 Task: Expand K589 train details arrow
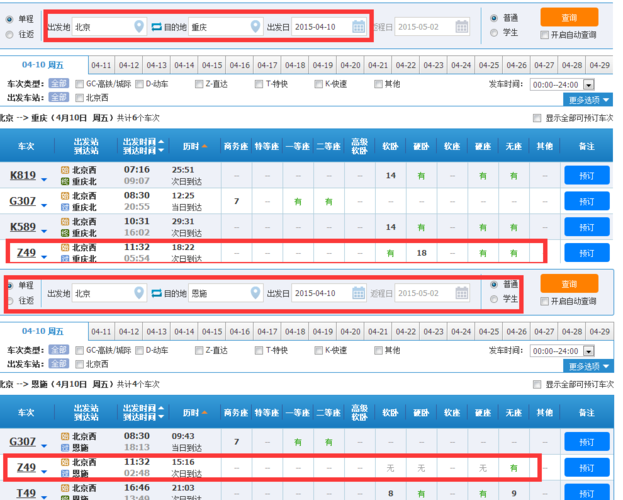point(44,231)
